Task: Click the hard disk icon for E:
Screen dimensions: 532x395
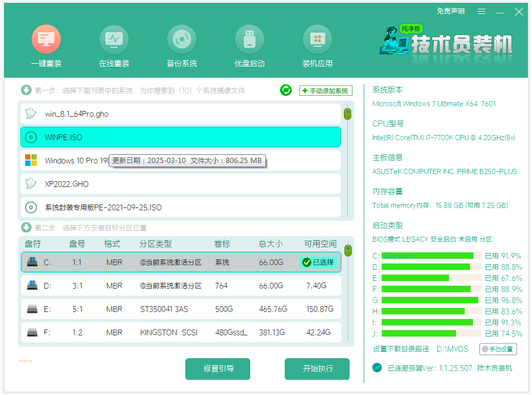Action: [32, 309]
